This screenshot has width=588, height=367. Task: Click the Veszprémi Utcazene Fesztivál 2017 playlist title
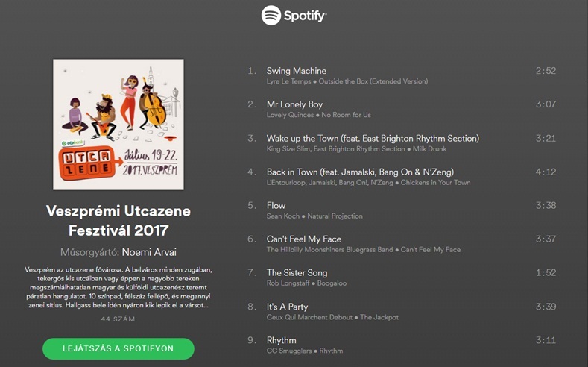(118, 221)
